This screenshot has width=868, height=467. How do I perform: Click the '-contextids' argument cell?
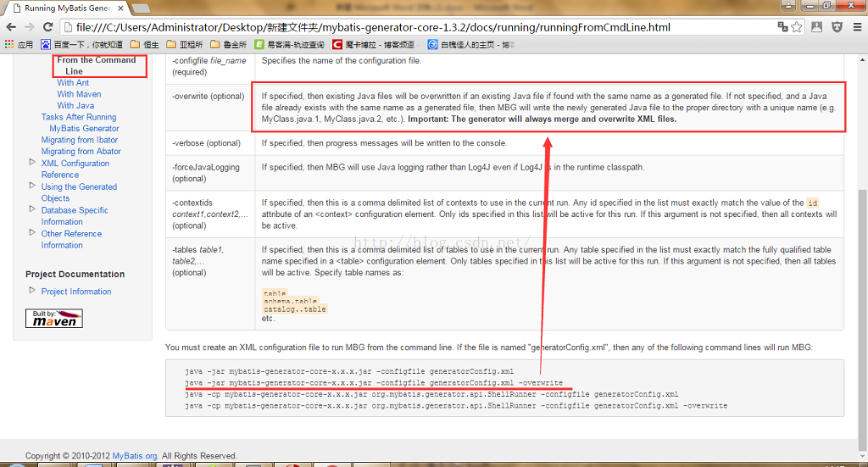(x=210, y=214)
